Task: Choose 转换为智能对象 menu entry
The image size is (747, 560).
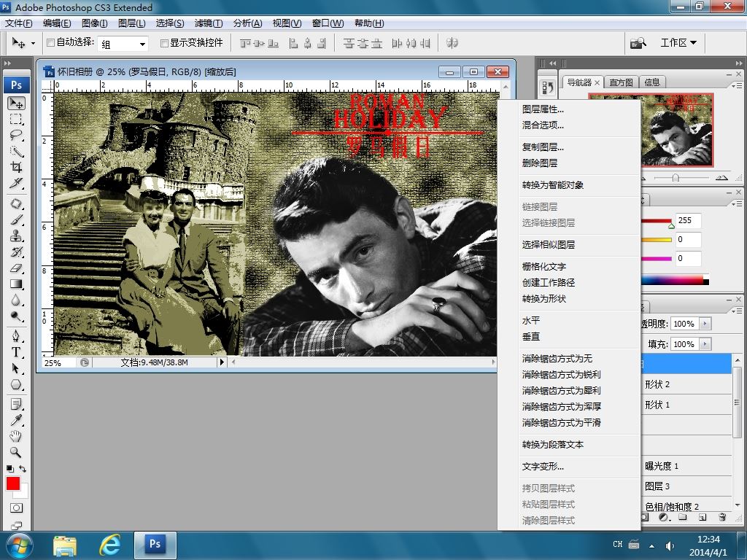Action: tap(553, 184)
